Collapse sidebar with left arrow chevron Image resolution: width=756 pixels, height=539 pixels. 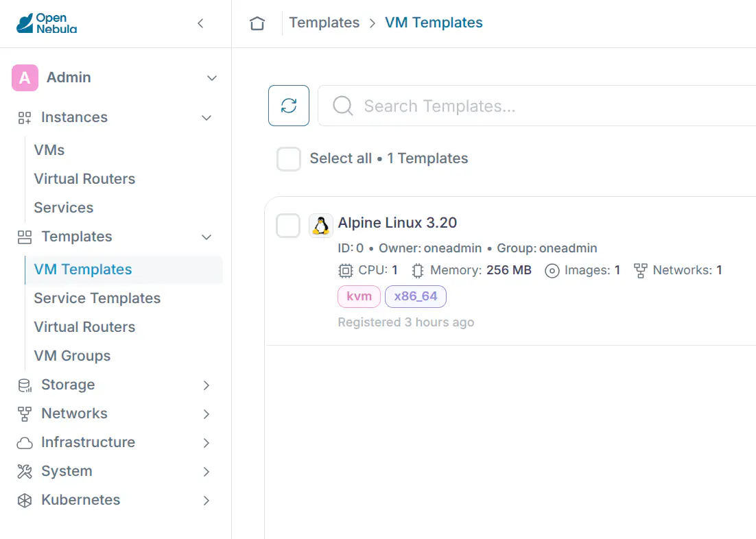point(200,23)
